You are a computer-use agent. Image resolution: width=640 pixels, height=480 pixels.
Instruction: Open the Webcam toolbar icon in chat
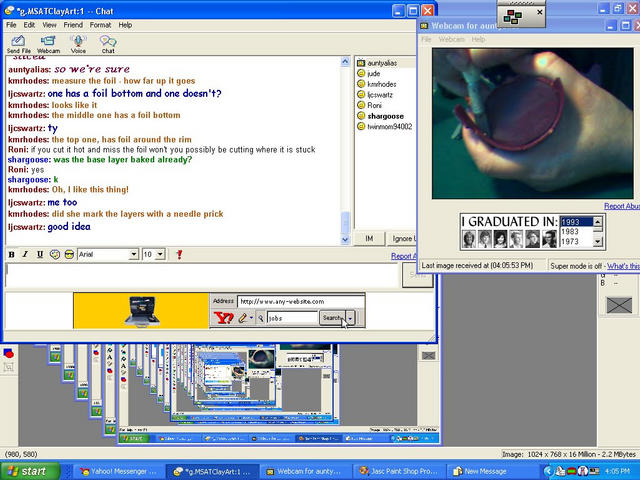click(x=48, y=44)
